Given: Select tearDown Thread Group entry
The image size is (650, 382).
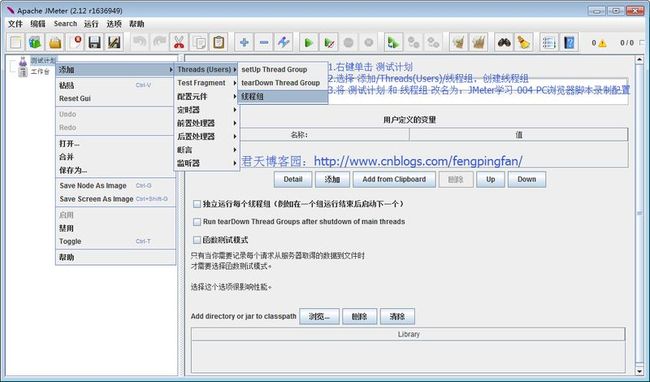Looking at the screenshot, I should [283, 83].
